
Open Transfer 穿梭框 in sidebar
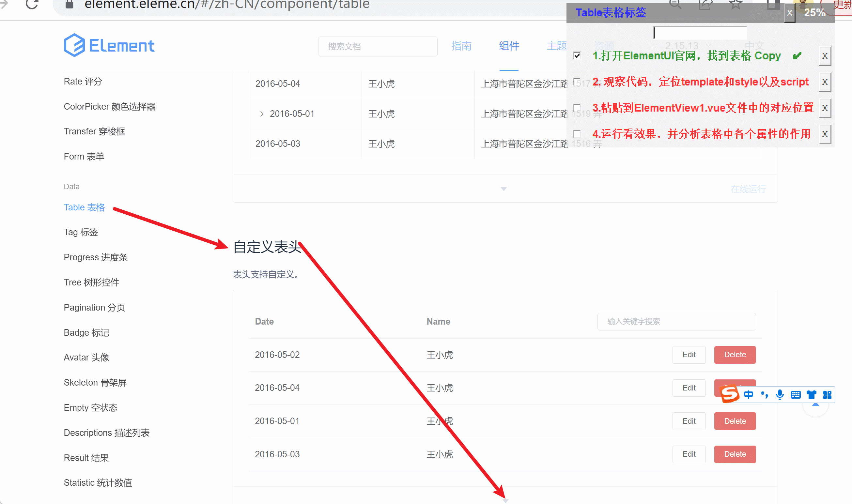(x=94, y=131)
